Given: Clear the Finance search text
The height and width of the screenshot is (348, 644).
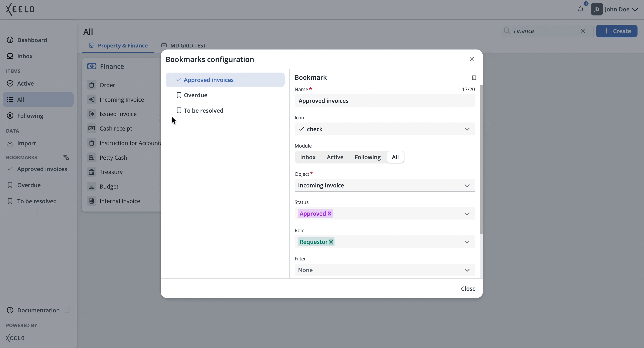Looking at the screenshot, I should [x=583, y=31].
